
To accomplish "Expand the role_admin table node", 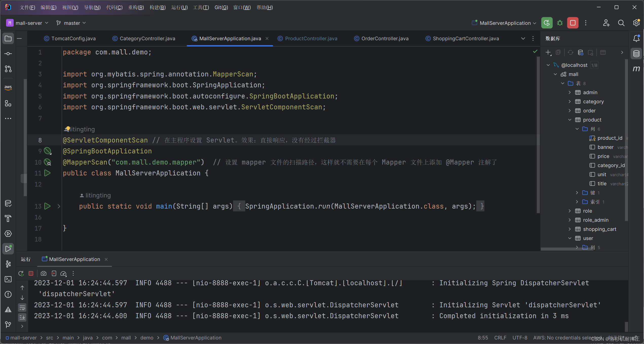I will tap(570, 220).
